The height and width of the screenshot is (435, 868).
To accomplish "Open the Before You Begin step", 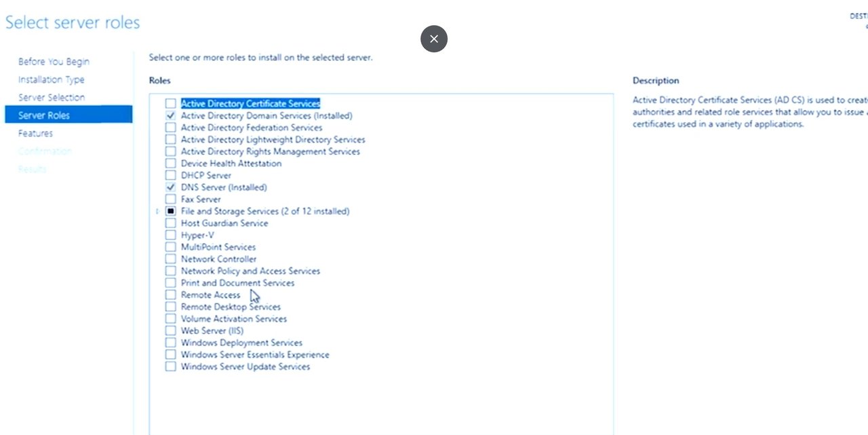I will (x=54, y=62).
